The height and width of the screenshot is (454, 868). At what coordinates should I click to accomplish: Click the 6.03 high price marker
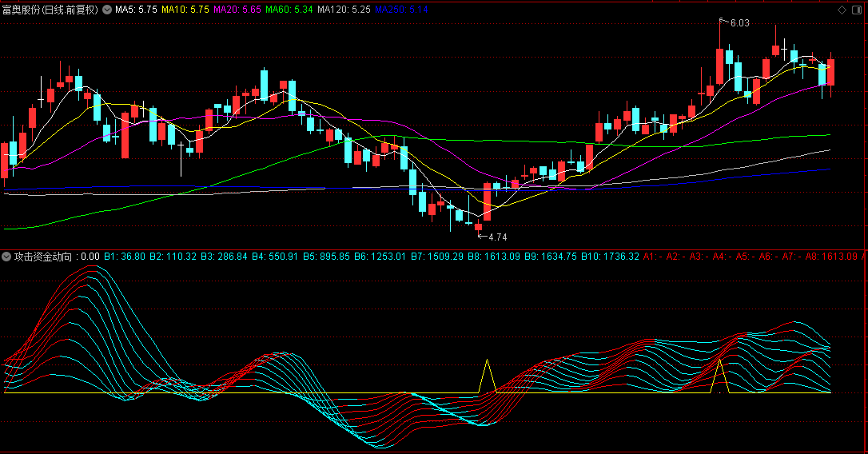739,22
